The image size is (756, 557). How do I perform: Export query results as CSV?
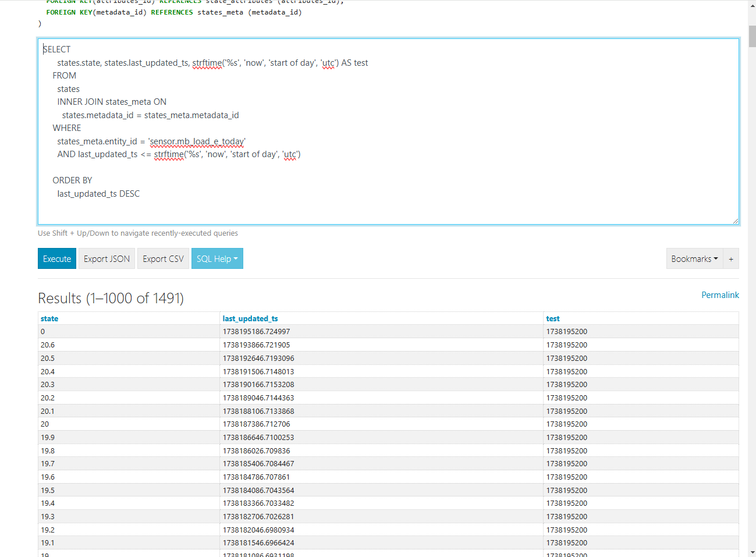click(163, 258)
